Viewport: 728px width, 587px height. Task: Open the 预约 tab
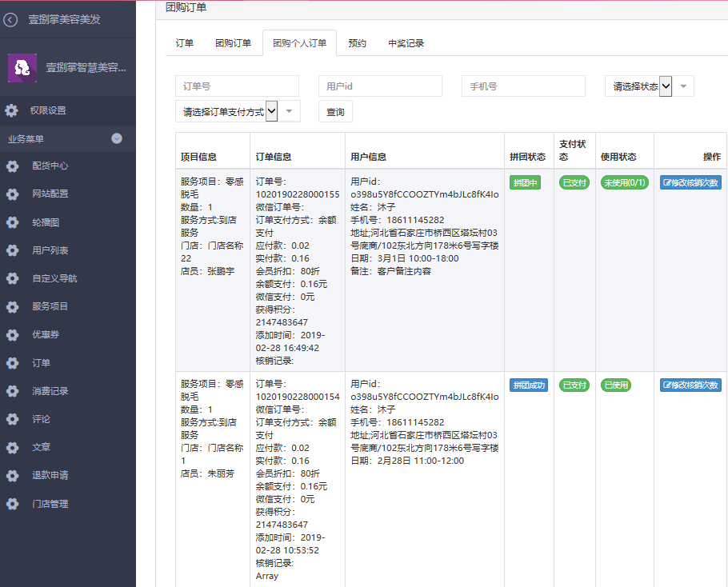[x=357, y=43]
